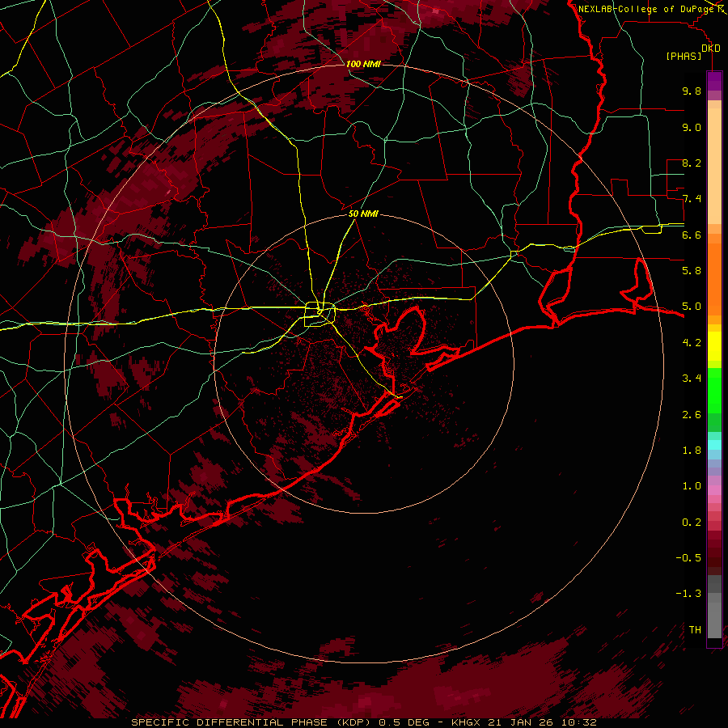The height and width of the screenshot is (728, 728).
Task: Click the 9.8 legend value
Action: click(x=692, y=91)
